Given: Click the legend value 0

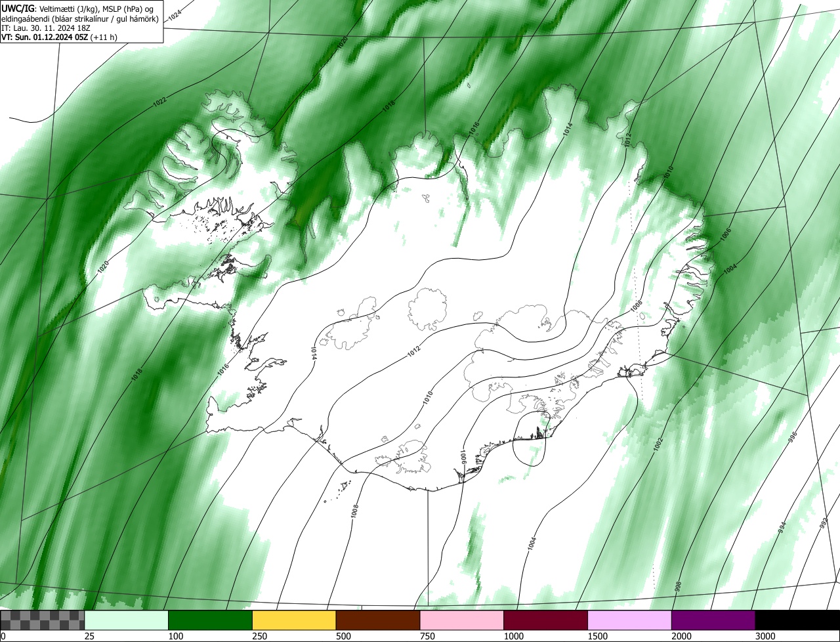Looking at the screenshot, I should click(x=3, y=636).
